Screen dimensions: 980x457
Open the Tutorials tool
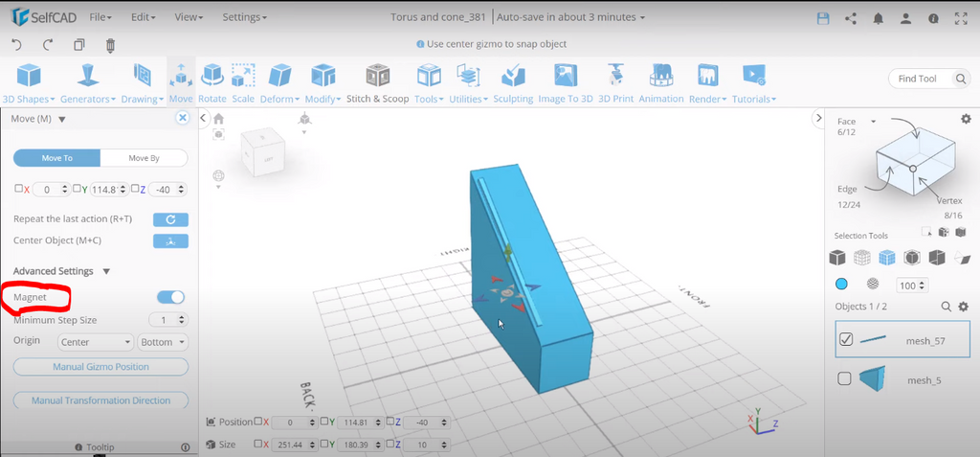click(754, 83)
